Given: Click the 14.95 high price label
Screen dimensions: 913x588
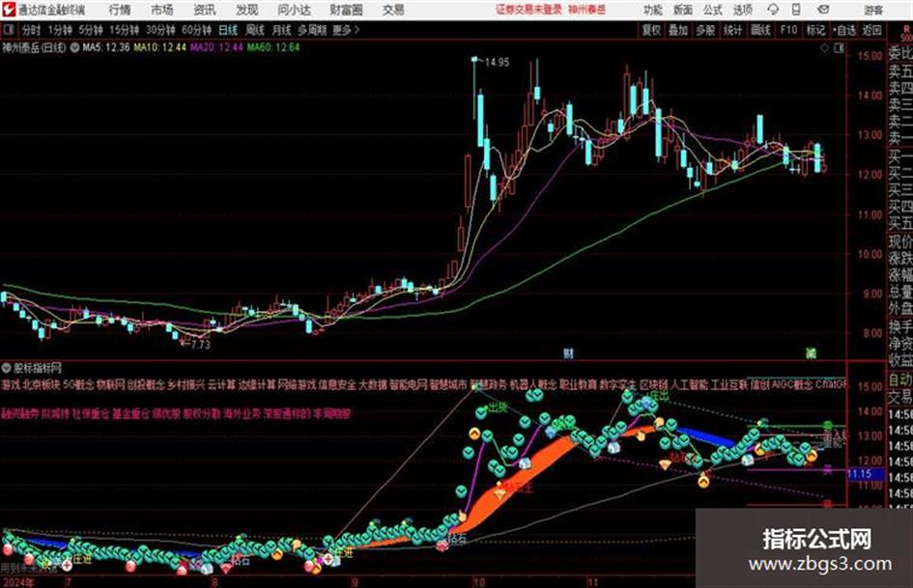Looking at the screenshot, I should (497, 63).
